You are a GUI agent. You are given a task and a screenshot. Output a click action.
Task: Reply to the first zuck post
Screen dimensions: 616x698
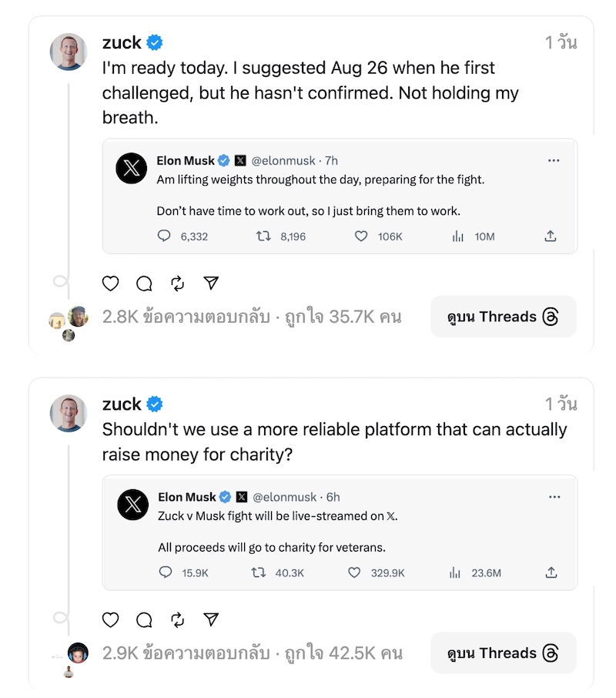[144, 284]
